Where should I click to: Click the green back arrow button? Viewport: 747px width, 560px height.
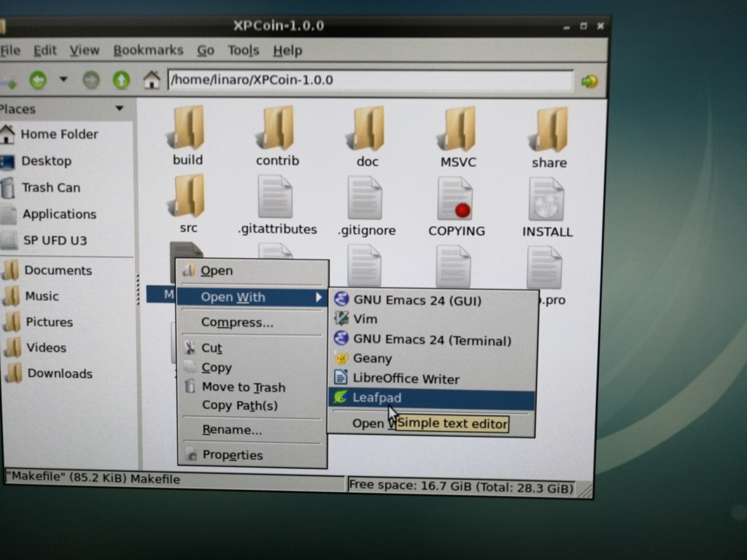point(38,79)
